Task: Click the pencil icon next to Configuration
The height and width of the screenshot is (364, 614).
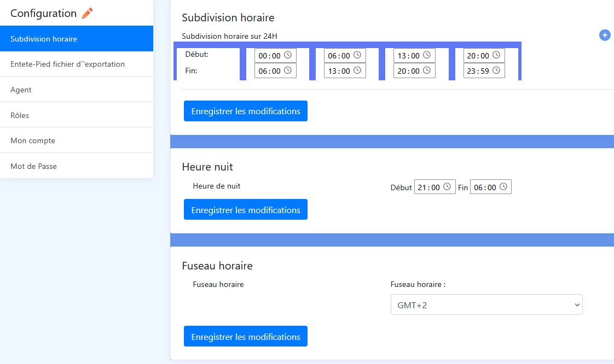Action: (x=88, y=13)
